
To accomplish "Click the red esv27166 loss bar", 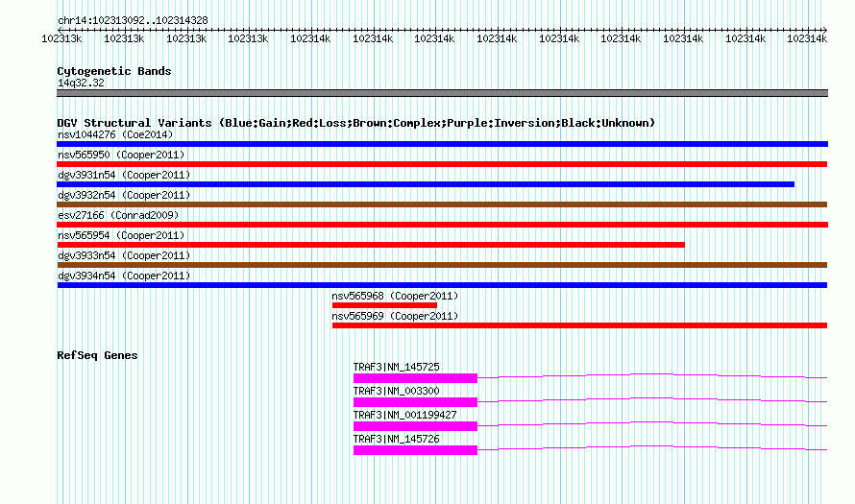I will (442, 225).
